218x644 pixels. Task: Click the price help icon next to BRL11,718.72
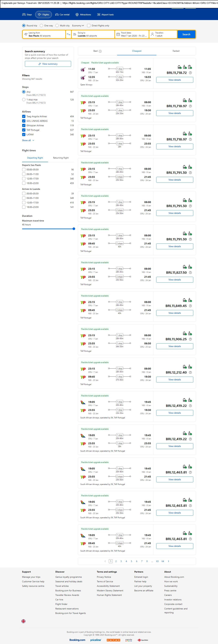(x=190, y=73)
